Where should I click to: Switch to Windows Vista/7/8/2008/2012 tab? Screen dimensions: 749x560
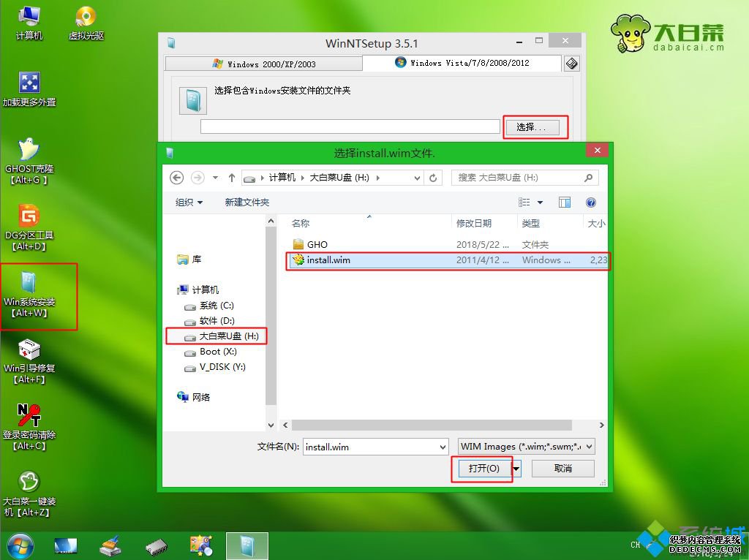click(x=462, y=63)
